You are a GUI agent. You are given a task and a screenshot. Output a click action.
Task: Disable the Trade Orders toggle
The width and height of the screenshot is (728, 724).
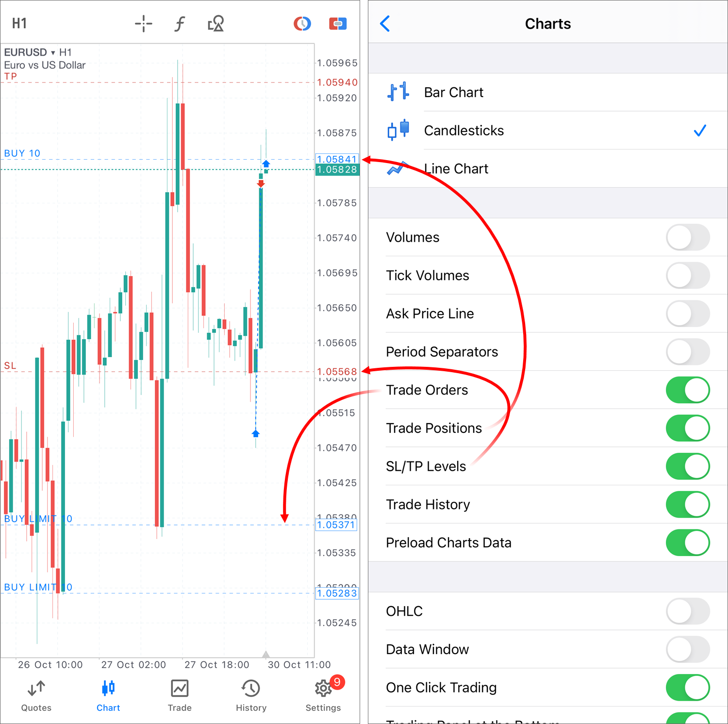tap(688, 390)
